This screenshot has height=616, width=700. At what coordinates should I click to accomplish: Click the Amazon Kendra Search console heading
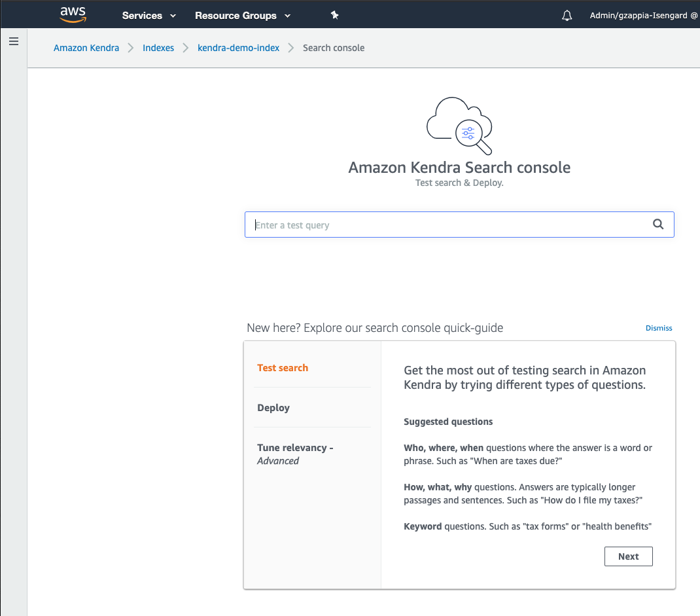(x=459, y=168)
